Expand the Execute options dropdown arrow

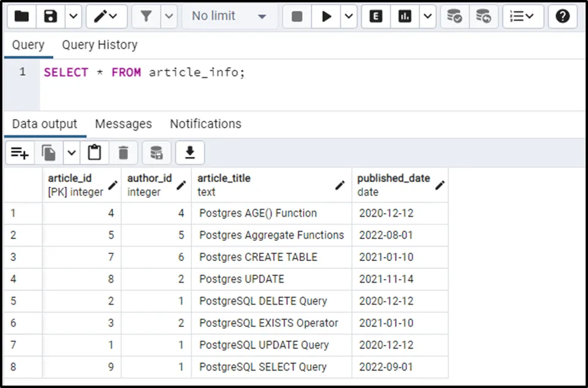349,16
